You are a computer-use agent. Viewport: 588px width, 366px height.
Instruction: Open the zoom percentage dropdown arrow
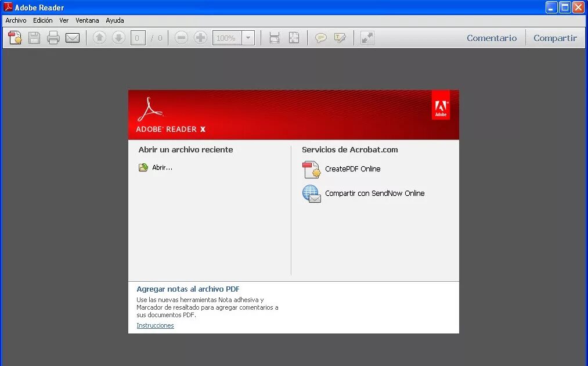pos(248,38)
